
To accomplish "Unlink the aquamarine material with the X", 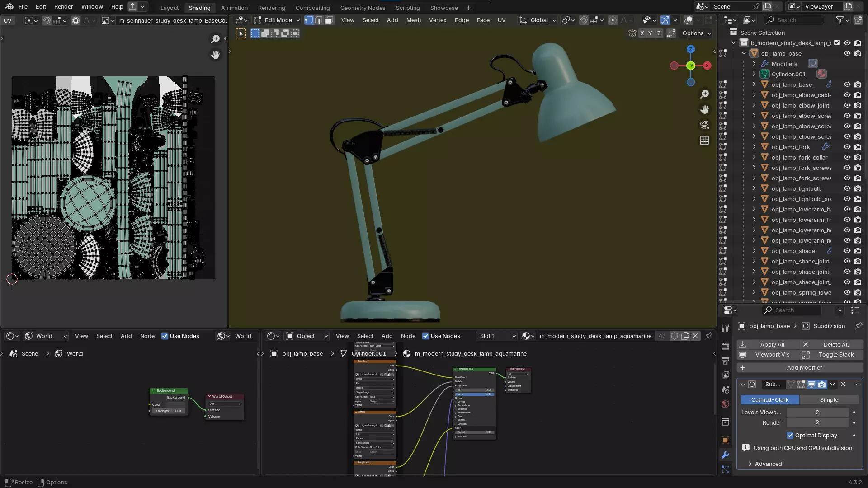I will pos(695,336).
